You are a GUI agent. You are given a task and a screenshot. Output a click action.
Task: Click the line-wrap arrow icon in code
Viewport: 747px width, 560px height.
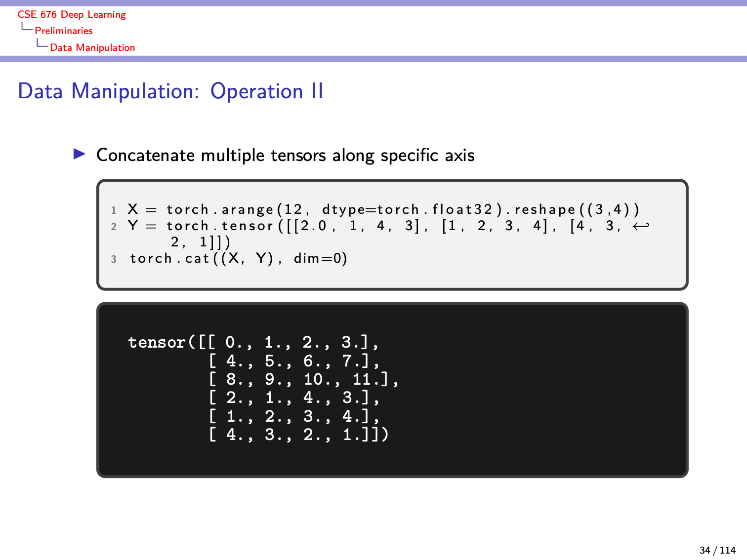[641, 226]
